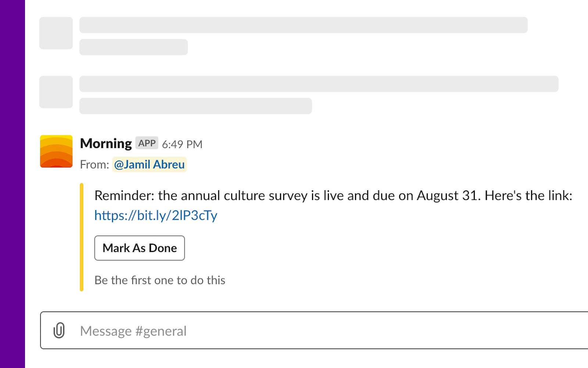
Task: Click the topmost long placeholder message line
Action: (304, 25)
